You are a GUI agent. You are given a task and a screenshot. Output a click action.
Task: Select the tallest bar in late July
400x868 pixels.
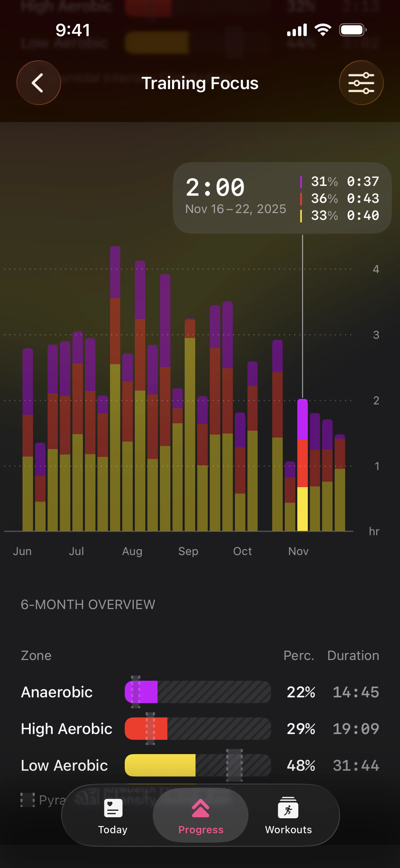[115, 387]
